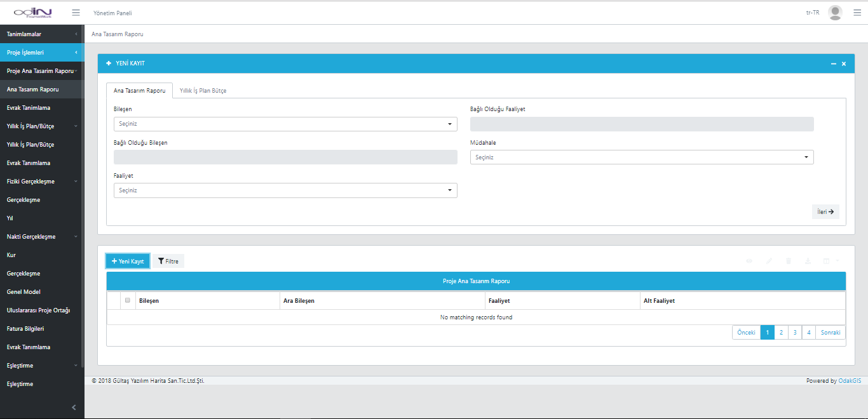This screenshot has height=419, width=868.
Task: Go to page 3 in pagination
Action: pyautogui.click(x=794, y=333)
